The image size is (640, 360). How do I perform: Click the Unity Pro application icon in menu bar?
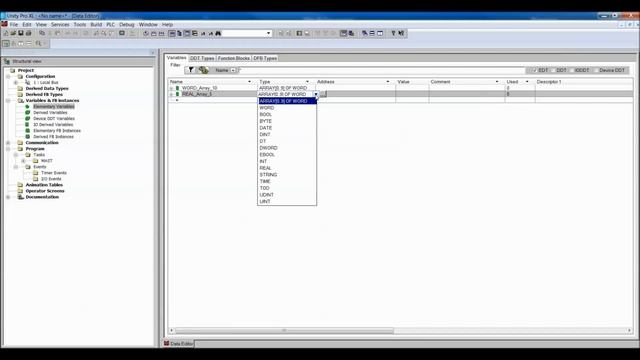[x=4, y=24]
